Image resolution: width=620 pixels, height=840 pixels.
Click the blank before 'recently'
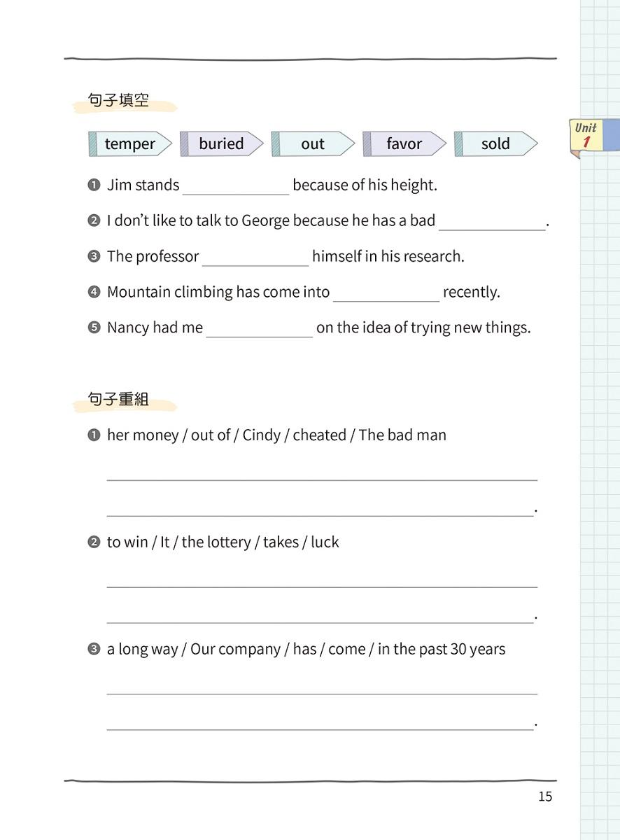pyautogui.click(x=386, y=293)
